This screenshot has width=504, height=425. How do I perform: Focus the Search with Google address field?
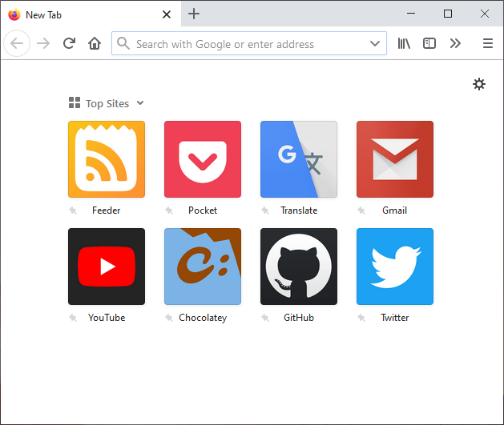[249, 43]
